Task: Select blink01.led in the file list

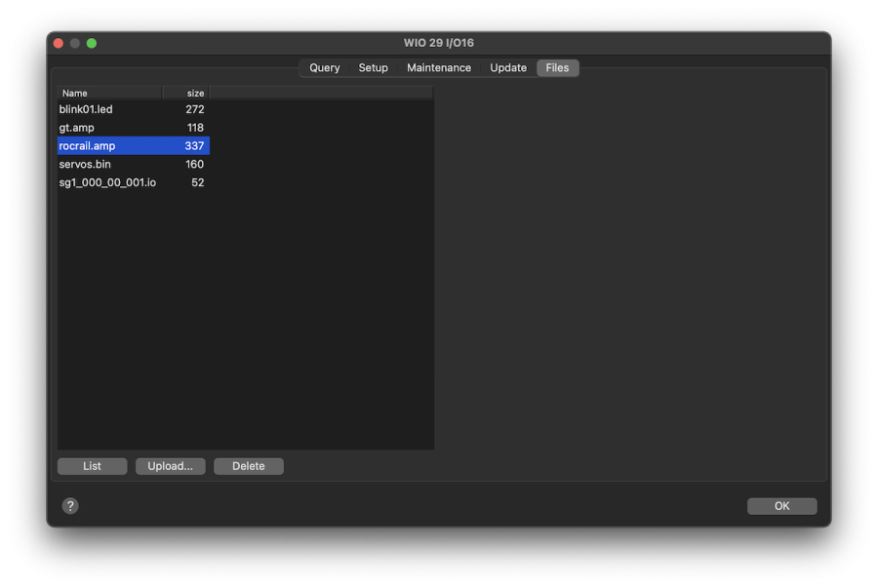Action: pyautogui.click(x=86, y=109)
